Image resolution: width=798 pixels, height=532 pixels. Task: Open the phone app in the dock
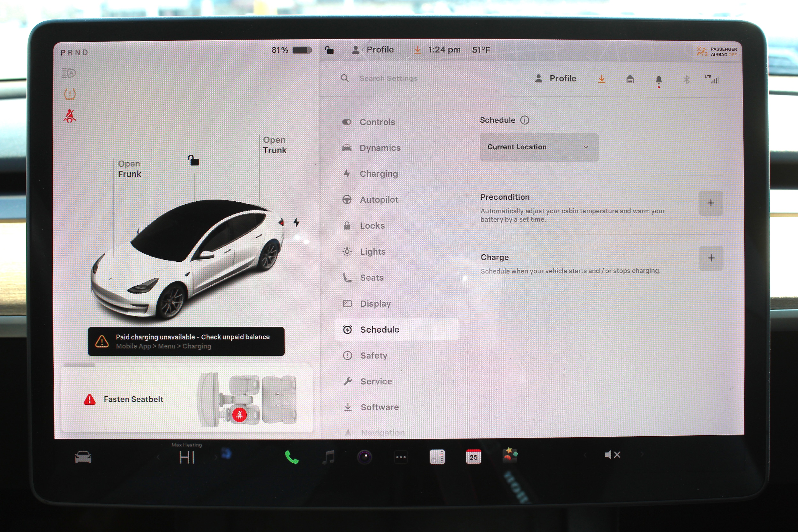pyautogui.click(x=291, y=457)
